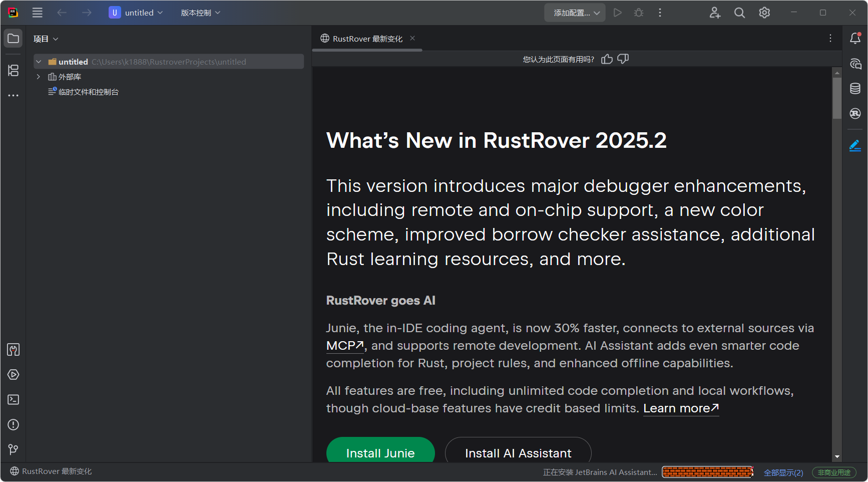
Task: Open AI Assistant chat icon
Action: point(855,64)
